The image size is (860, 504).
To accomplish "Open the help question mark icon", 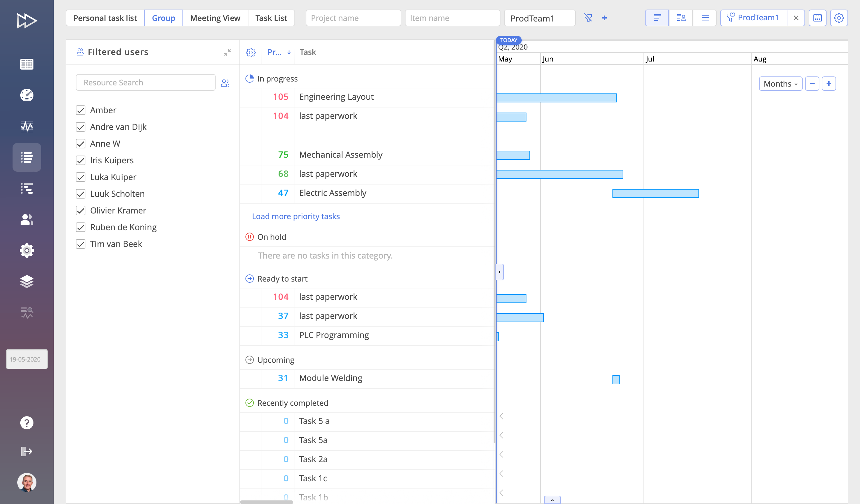I will (27, 423).
